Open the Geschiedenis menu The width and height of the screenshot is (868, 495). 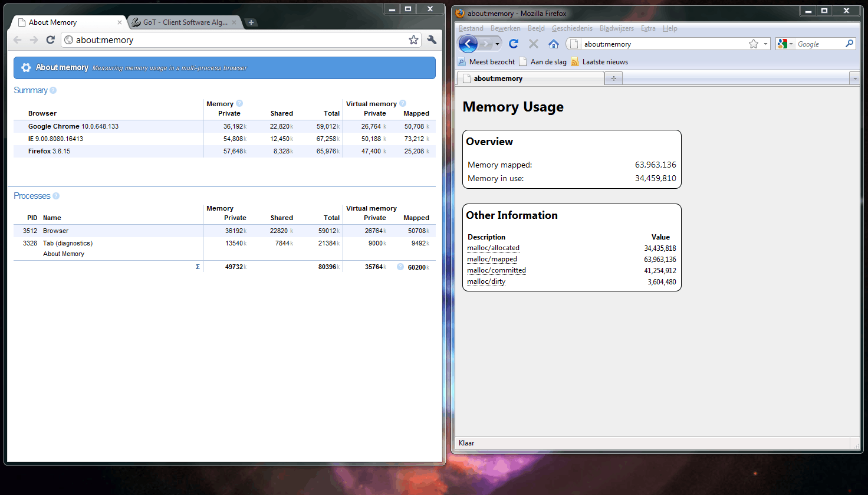572,28
